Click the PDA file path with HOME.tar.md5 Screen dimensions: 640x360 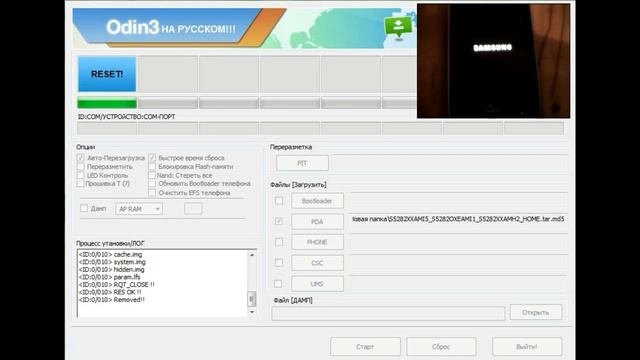pos(458,219)
